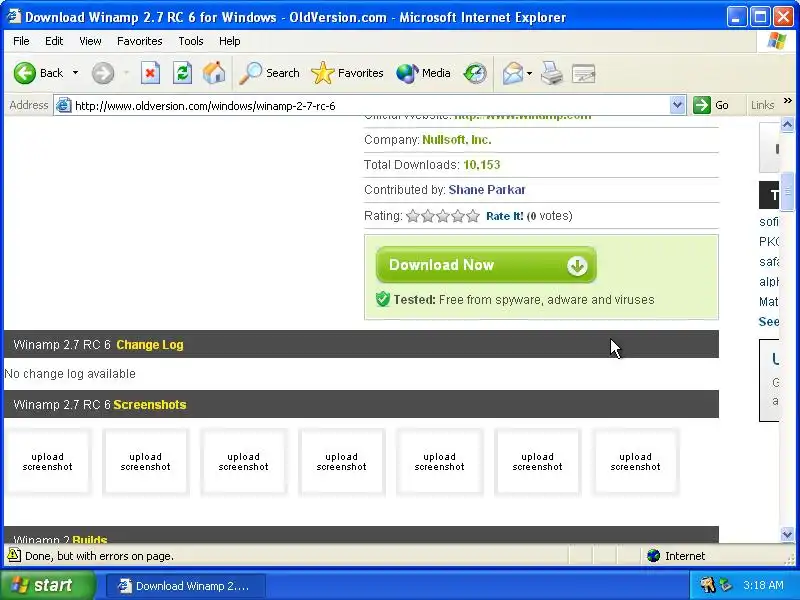Open the Back history dropdown arrow
The image size is (800, 600).
point(76,73)
